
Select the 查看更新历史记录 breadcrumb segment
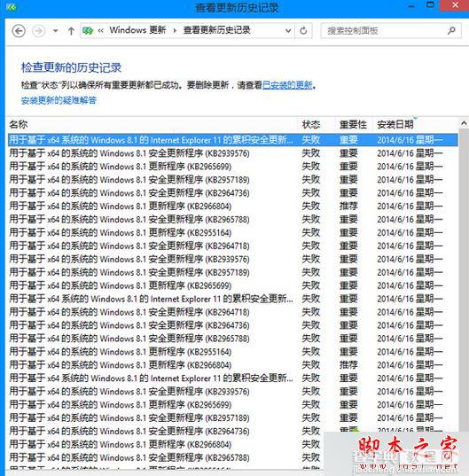(216, 30)
